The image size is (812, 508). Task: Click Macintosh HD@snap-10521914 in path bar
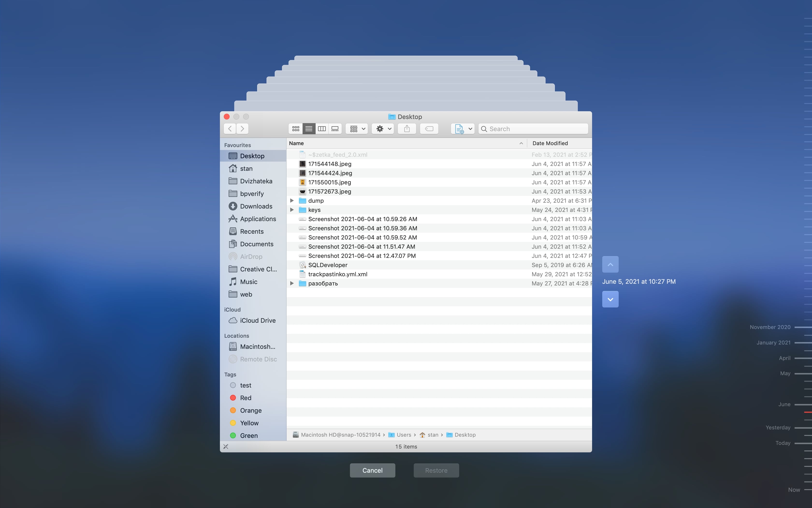[x=337, y=435]
